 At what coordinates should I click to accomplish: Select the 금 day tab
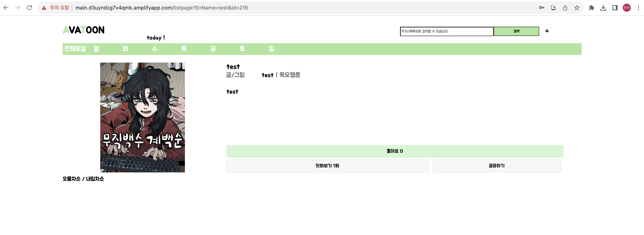[213, 49]
